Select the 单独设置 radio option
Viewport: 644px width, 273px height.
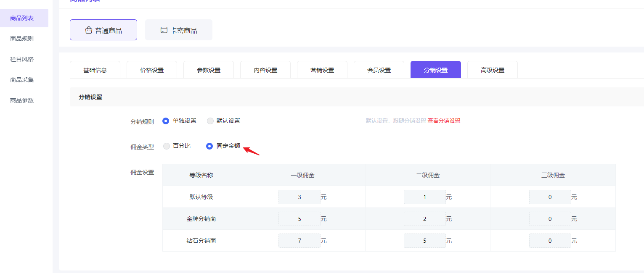166,121
